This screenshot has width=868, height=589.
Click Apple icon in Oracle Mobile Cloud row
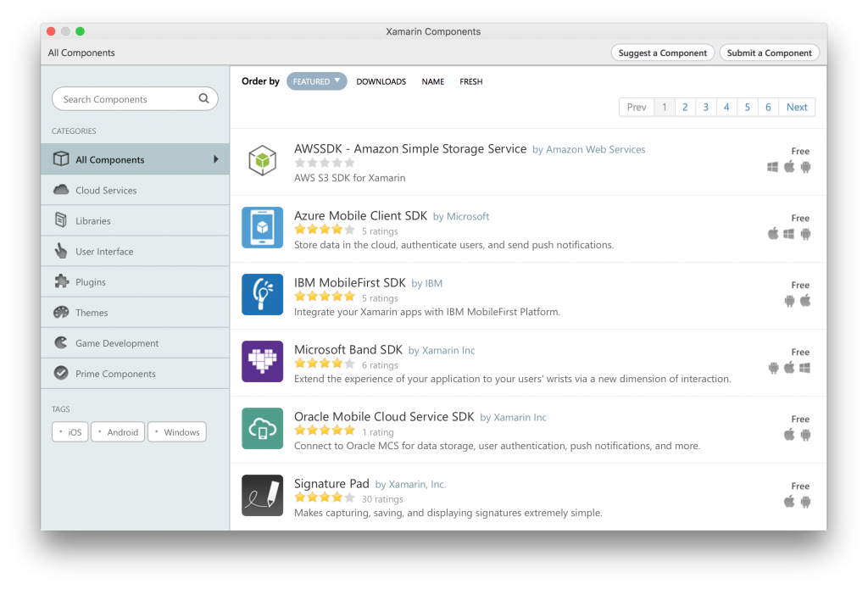(x=789, y=434)
